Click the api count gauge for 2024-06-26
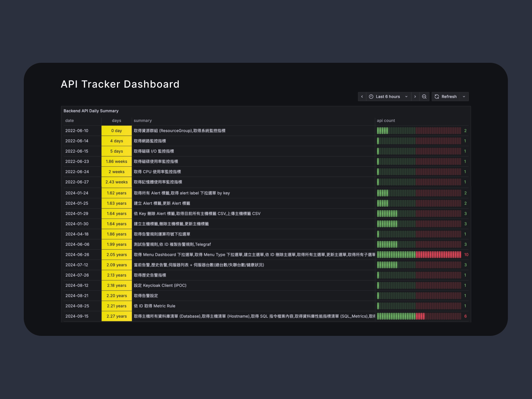This screenshot has width=532, height=399. pos(419,255)
